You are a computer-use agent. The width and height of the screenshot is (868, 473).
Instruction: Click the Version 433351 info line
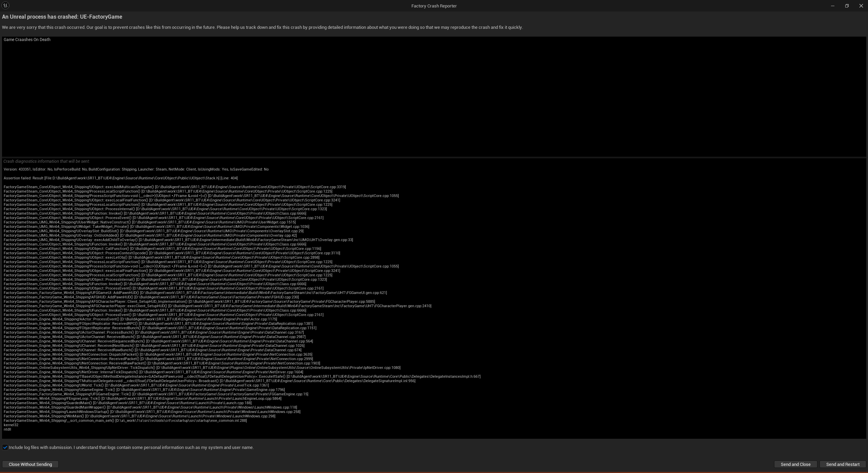[x=136, y=169]
